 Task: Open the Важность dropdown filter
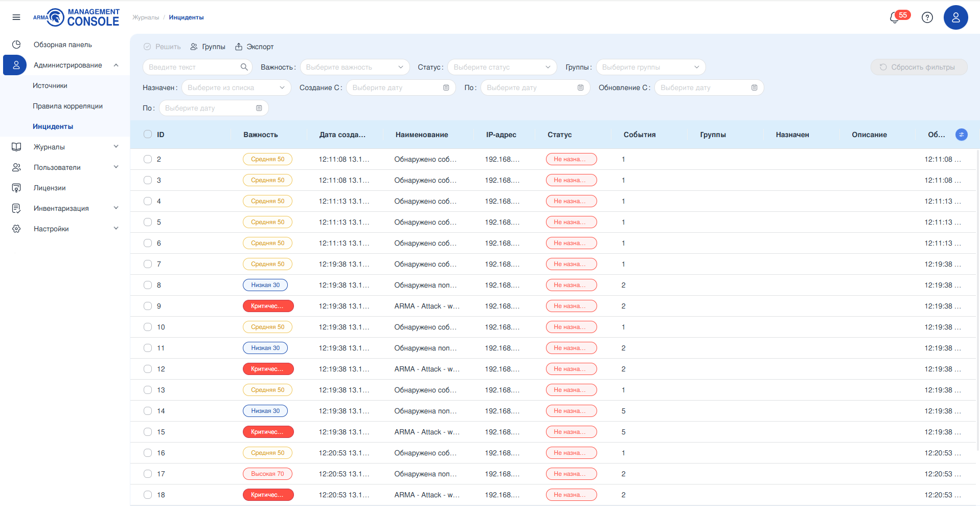point(354,67)
